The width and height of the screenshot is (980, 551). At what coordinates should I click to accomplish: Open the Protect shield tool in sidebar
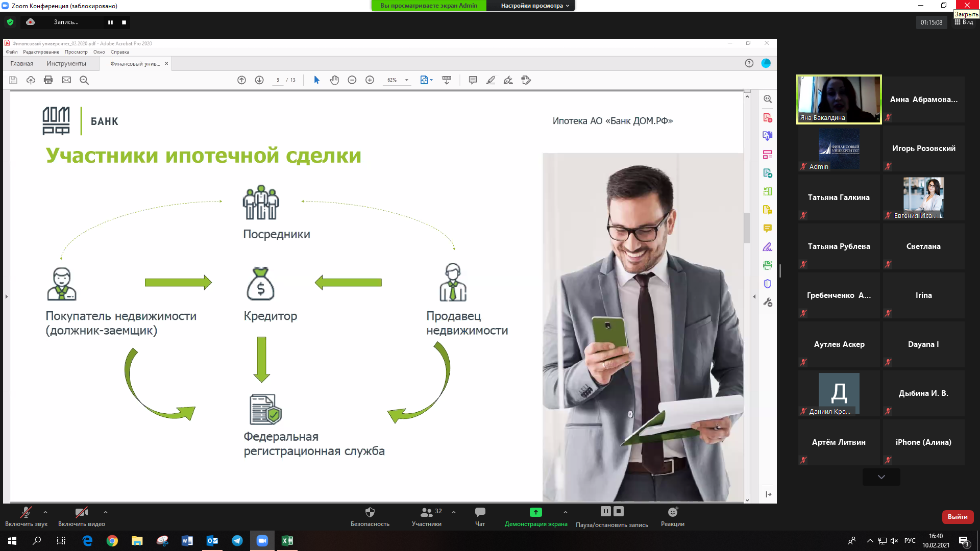click(768, 284)
